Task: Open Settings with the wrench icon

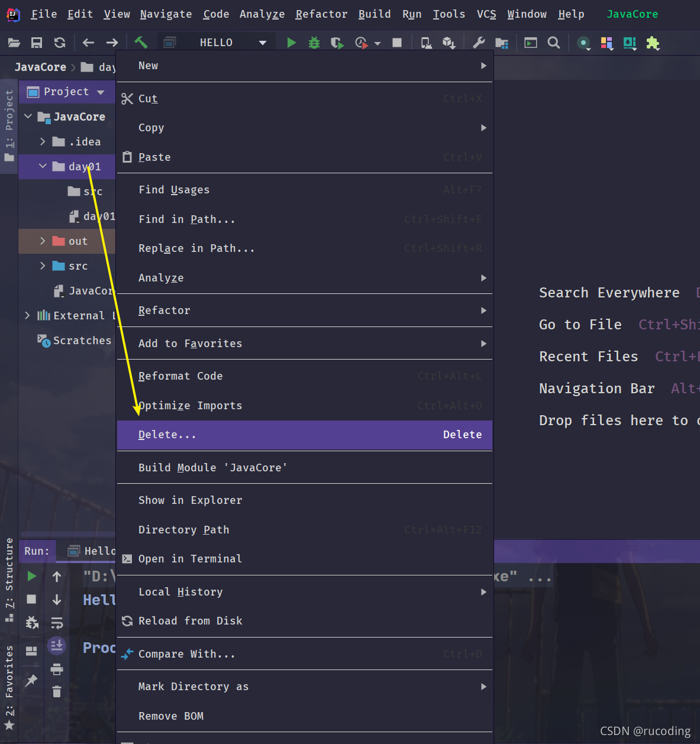Action: (479, 43)
